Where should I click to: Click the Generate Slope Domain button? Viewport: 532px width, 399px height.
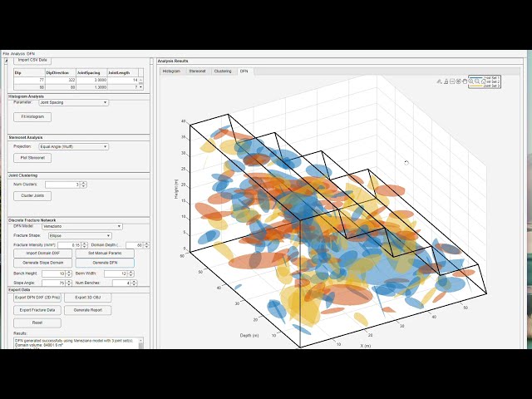click(42, 263)
